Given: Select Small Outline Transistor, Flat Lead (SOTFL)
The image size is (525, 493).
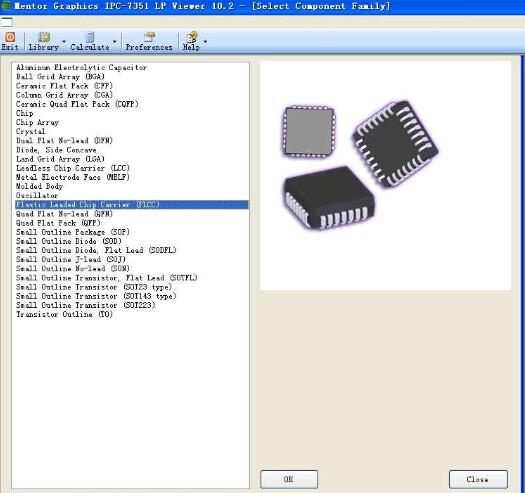Looking at the screenshot, I should pos(107,278).
